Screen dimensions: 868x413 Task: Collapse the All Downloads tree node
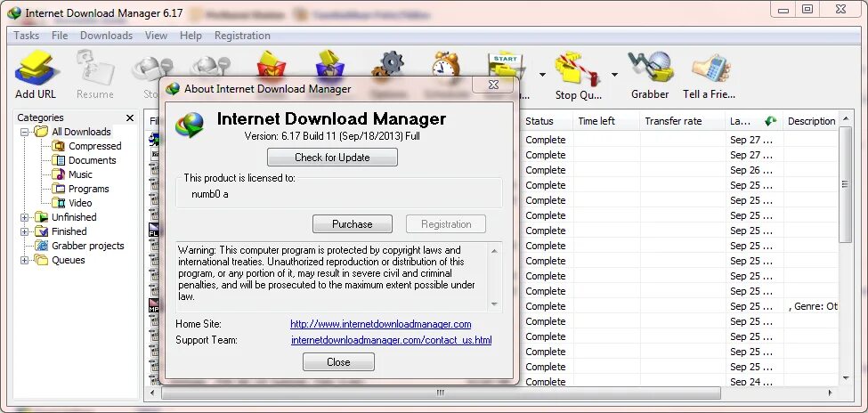coord(24,133)
